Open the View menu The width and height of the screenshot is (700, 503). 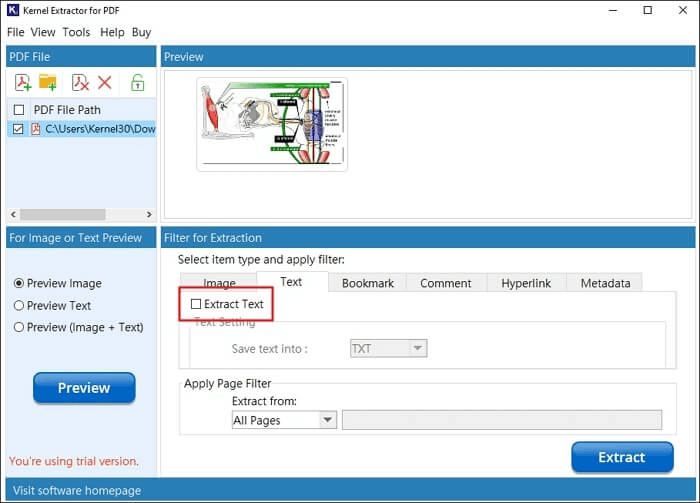point(43,32)
